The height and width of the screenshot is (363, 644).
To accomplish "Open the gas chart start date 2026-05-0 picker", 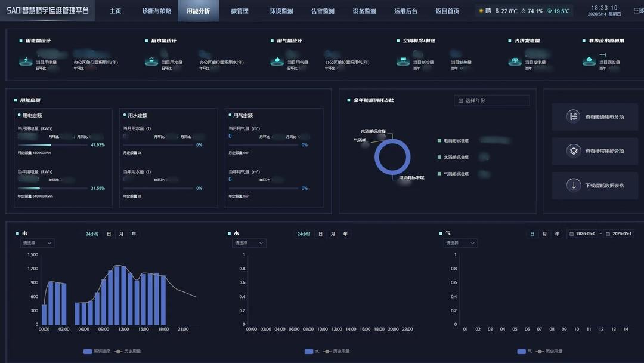I will (583, 233).
